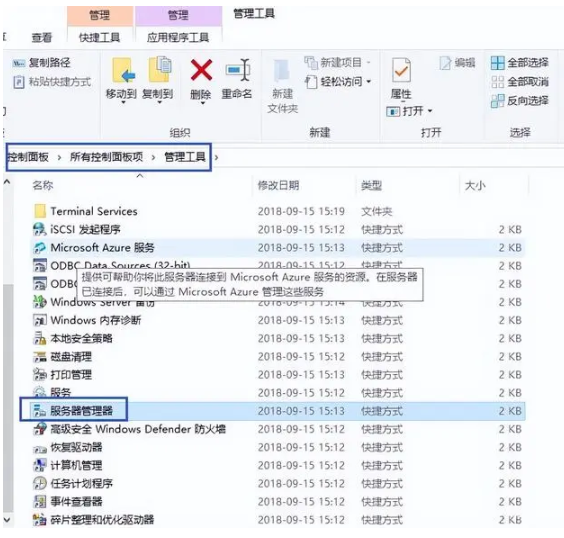This screenshot has width=564, height=538.
Task: Click the 碎片整理和优化驱动器 icon
Action: pyautogui.click(x=40, y=520)
